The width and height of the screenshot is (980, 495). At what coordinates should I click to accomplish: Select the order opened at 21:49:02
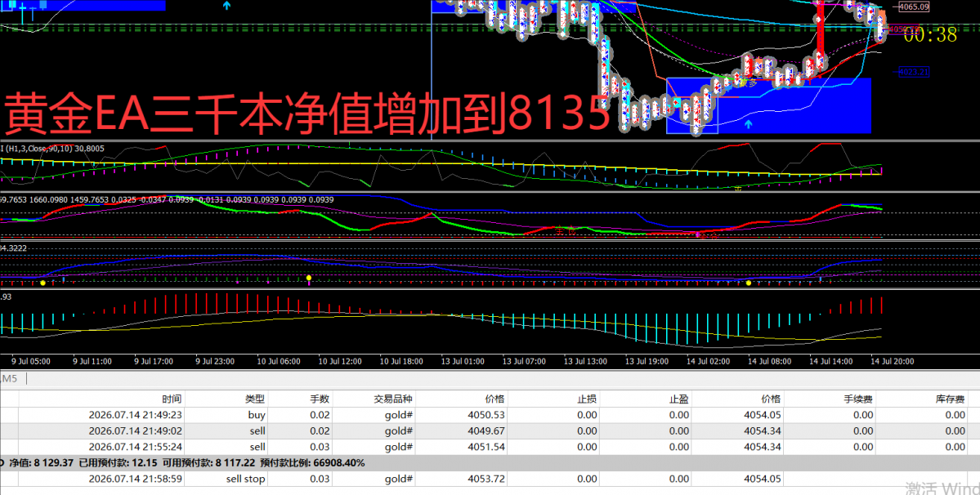pyautogui.click(x=490, y=431)
